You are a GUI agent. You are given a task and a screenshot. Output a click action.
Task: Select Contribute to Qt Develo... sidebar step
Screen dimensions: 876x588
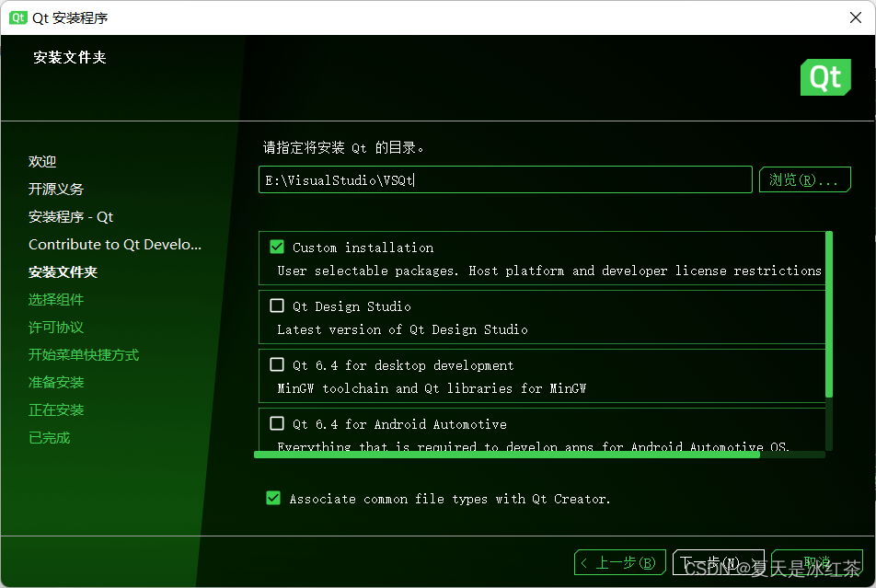tap(115, 244)
